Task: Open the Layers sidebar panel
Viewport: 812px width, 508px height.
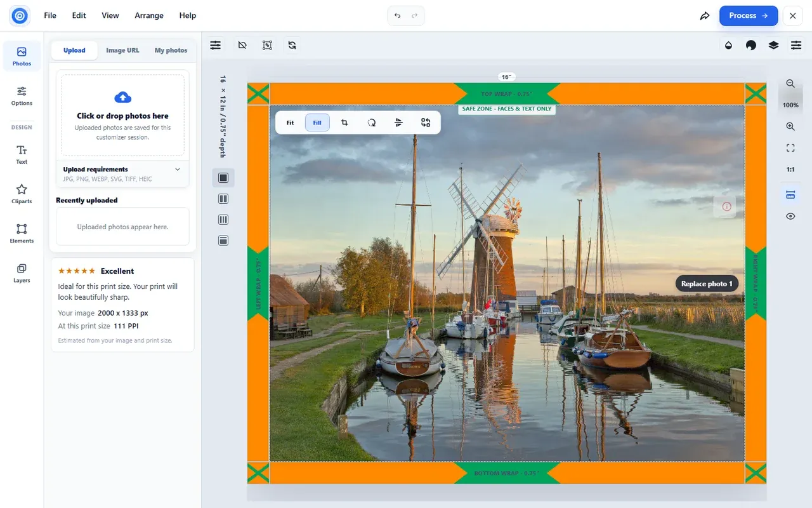Action: point(22,272)
